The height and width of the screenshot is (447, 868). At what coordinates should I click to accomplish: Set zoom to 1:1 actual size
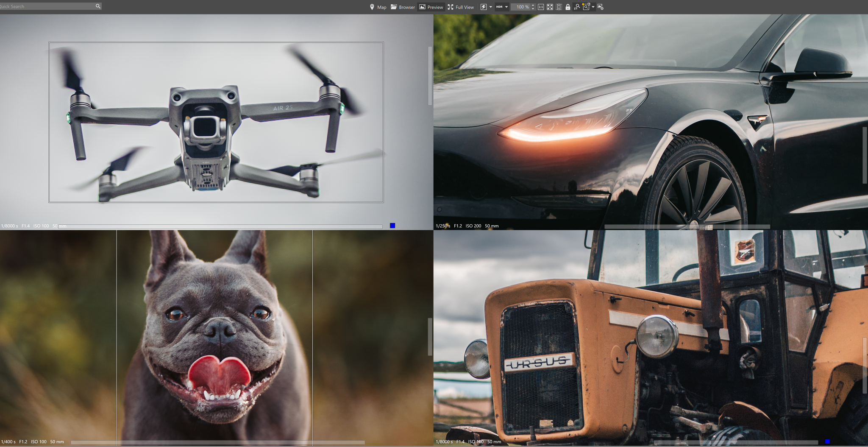(541, 7)
